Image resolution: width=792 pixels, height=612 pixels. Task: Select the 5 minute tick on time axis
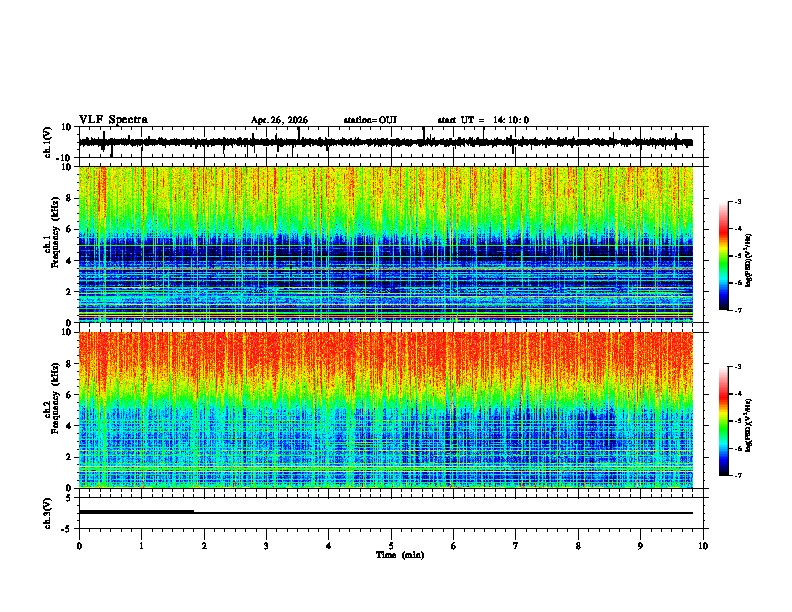(391, 546)
